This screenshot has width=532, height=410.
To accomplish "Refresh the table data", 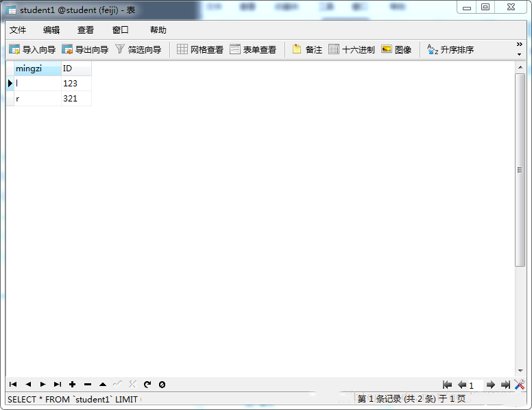I will tap(147, 384).
